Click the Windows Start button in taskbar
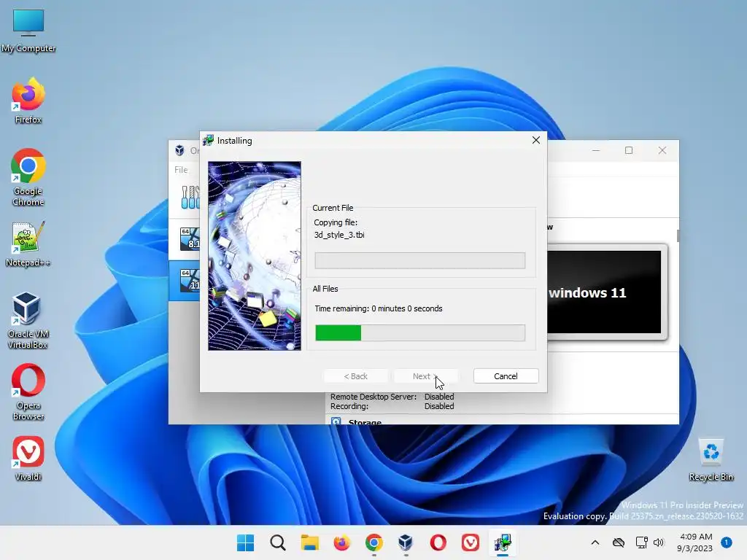The width and height of the screenshot is (747, 560). click(x=246, y=542)
